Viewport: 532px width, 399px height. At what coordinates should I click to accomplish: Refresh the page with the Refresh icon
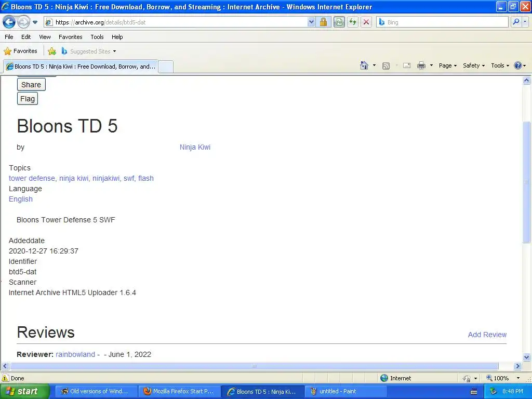pyautogui.click(x=353, y=22)
